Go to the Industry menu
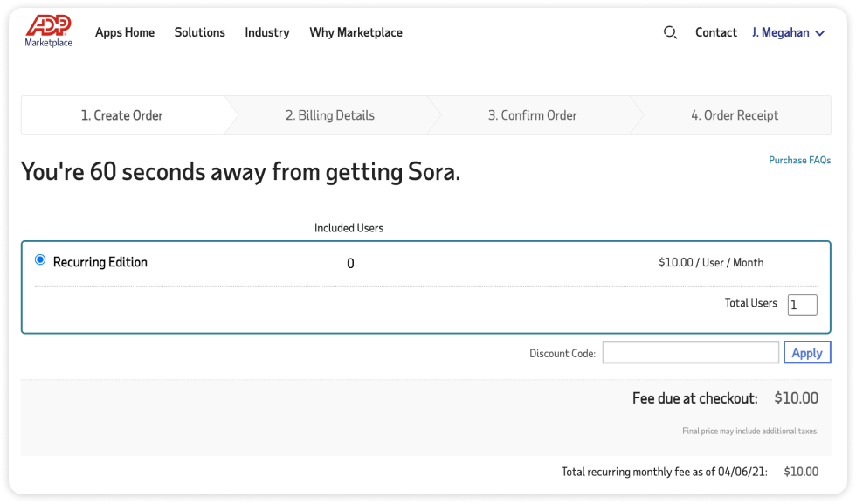The height and width of the screenshot is (504, 856). tap(266, 32)
